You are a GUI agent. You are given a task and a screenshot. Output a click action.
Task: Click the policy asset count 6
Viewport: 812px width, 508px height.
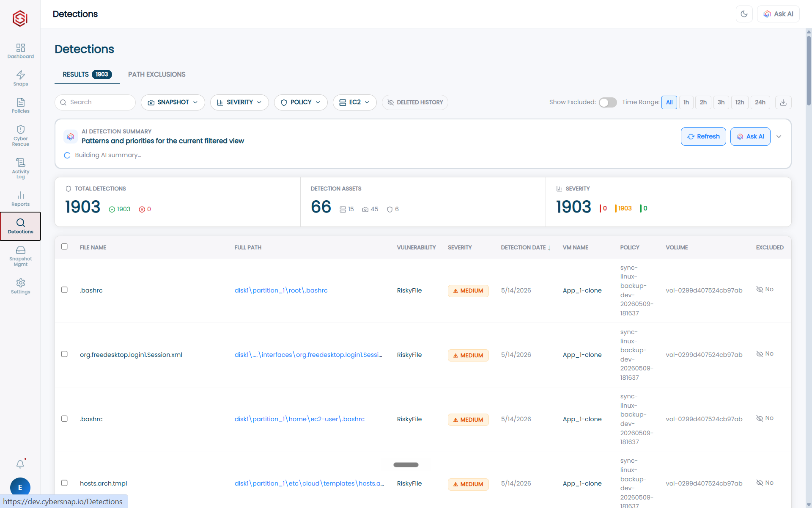click(393, 209)
